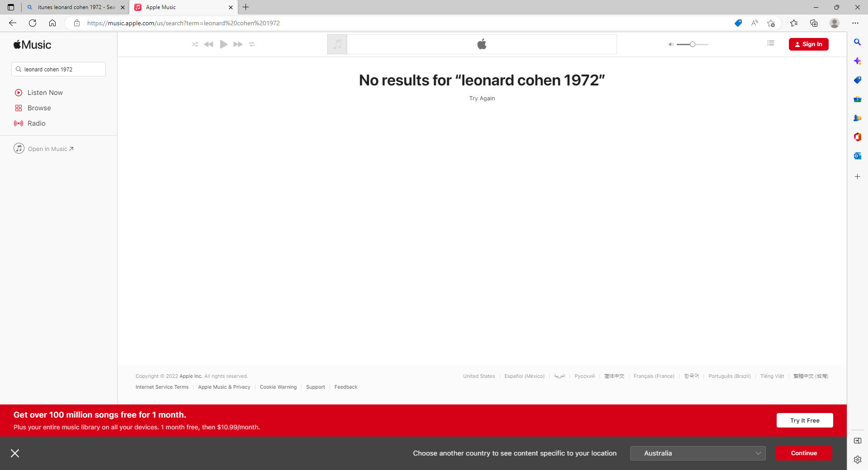Skip to next track
868x470 pixels.
click(x=238, y=44)
